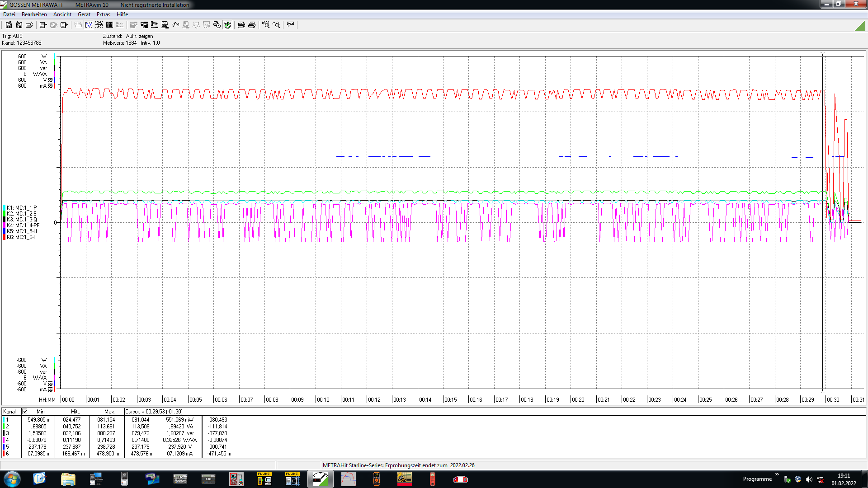Switch to the Y-t waveform view icon

point(89,25)
